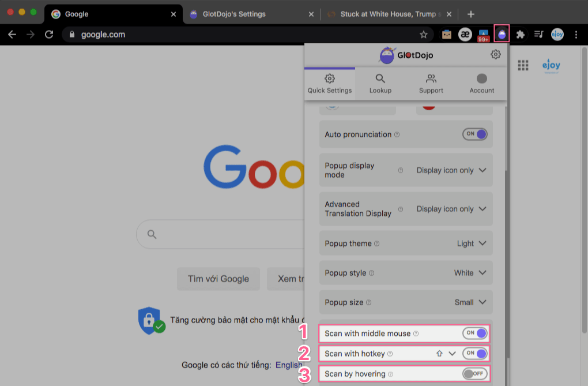Viewport: 588px width, 386px height.
Task: Disable Scan with hotkey toggle
Action: tap(475, 353)
